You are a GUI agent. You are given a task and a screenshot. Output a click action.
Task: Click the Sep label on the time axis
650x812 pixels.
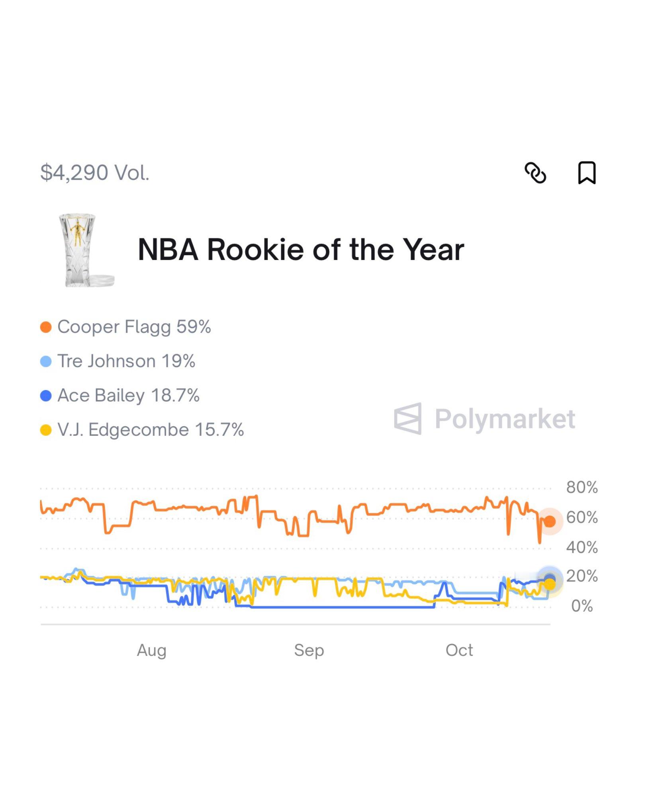coord(309,650)
